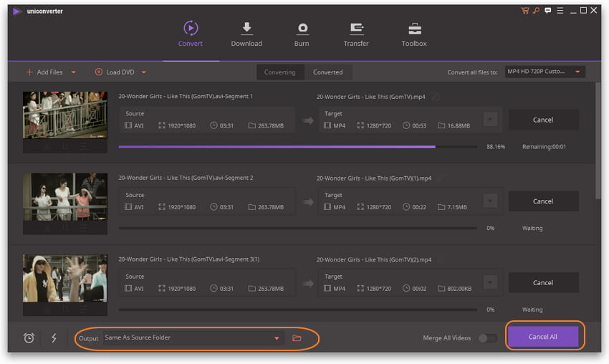The width and height of the screenshot is (609, 364).
Task: Open the output folder icon
Action: tap(297, 338)
